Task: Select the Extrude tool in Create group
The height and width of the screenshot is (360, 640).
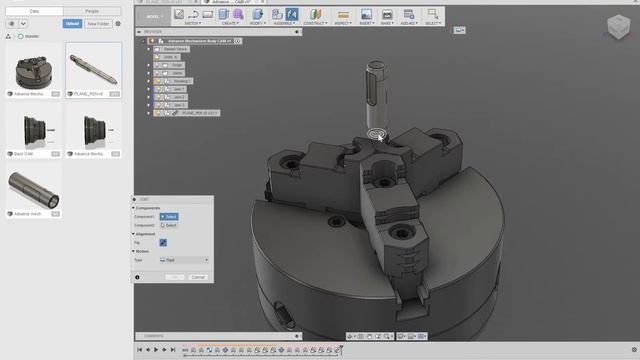Action: (x=223, y=14)
